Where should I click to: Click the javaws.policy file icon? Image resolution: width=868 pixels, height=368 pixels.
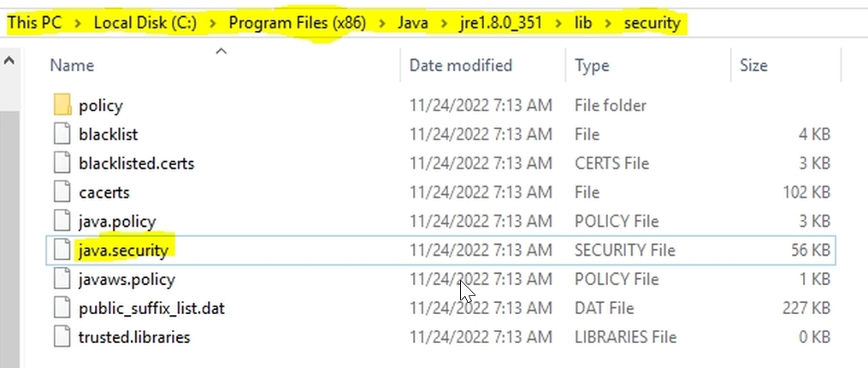(x=62, y=279)
